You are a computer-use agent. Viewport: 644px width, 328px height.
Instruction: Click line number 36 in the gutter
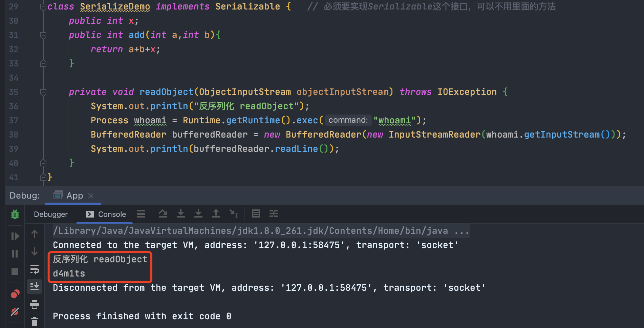click(14, 106)
